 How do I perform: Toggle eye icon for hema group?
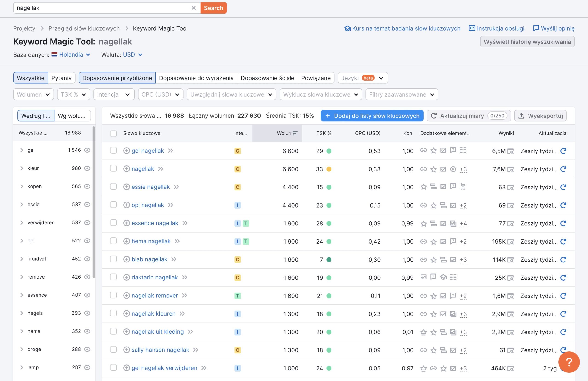87,331
